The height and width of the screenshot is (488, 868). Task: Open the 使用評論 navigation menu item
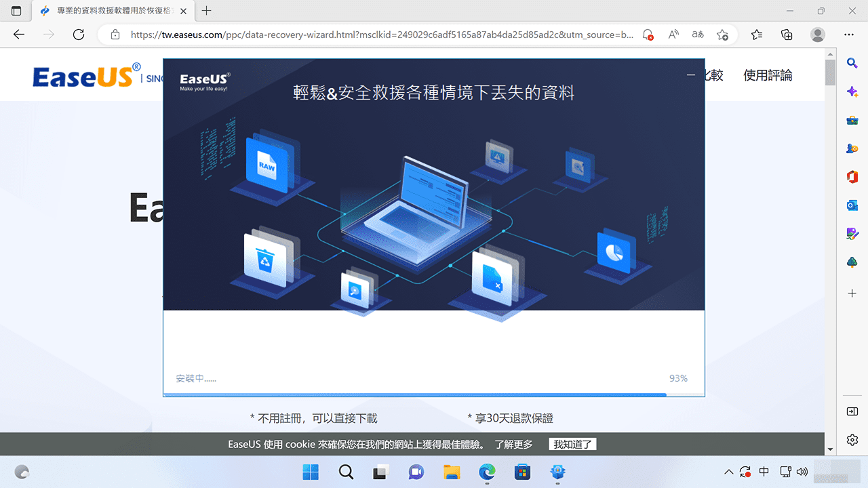(x=768, y=75)
